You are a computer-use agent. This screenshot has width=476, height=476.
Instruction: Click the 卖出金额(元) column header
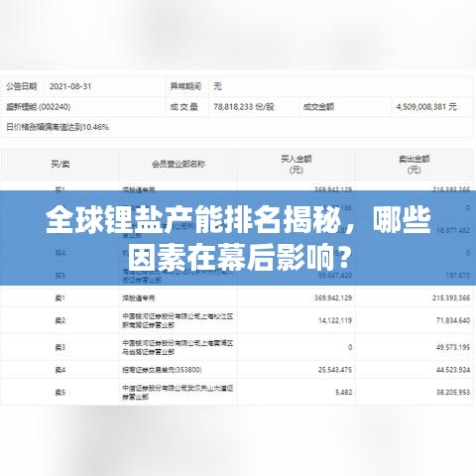click(x=414, y=165)
